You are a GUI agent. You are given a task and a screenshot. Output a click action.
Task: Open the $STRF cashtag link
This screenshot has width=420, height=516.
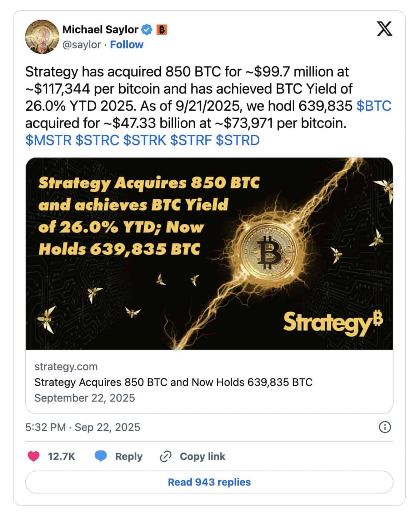[x=191, y=140]
